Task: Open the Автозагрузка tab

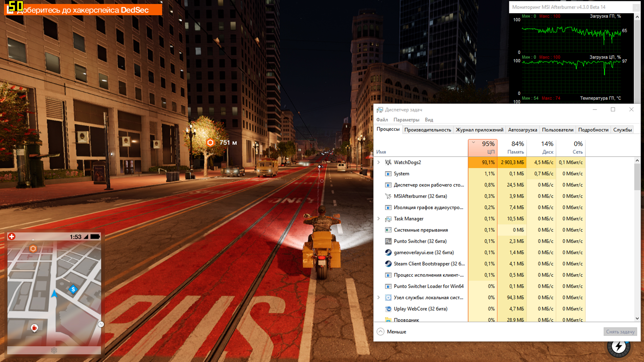Action: [x=522, y=130]
